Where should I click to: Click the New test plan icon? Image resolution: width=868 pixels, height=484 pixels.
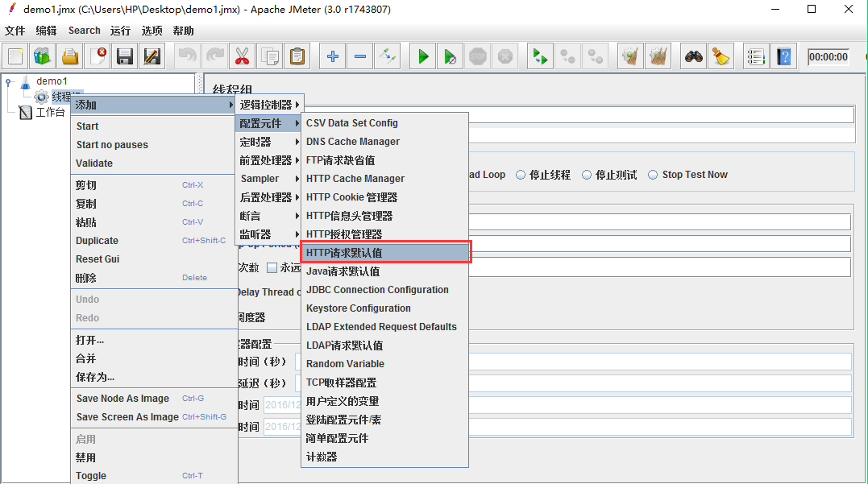click(15, 56)
